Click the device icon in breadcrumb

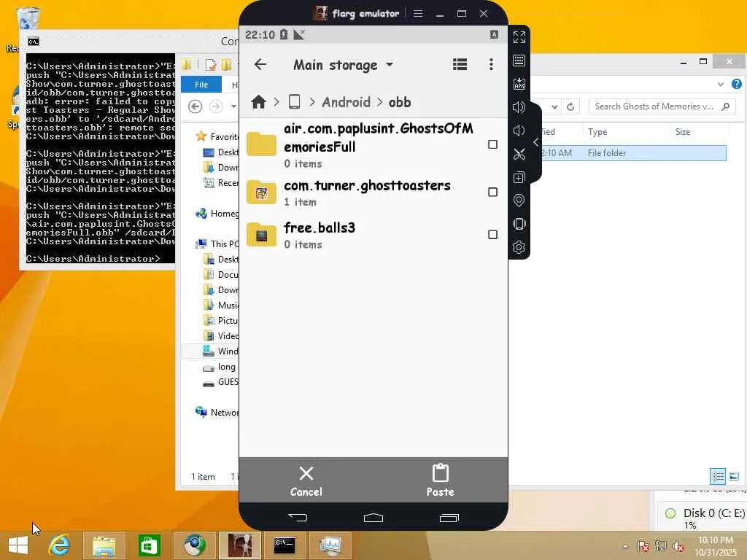[x=295, y=102]
